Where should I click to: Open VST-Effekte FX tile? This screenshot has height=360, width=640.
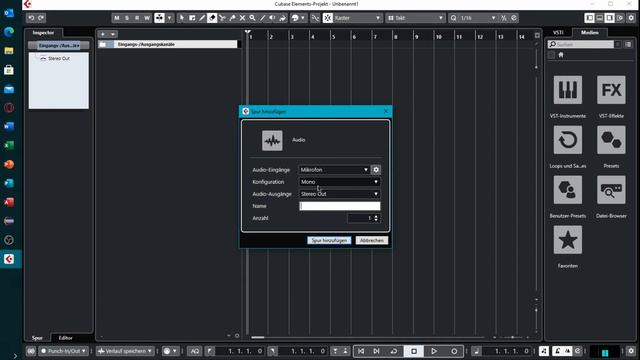pos(611,90)
